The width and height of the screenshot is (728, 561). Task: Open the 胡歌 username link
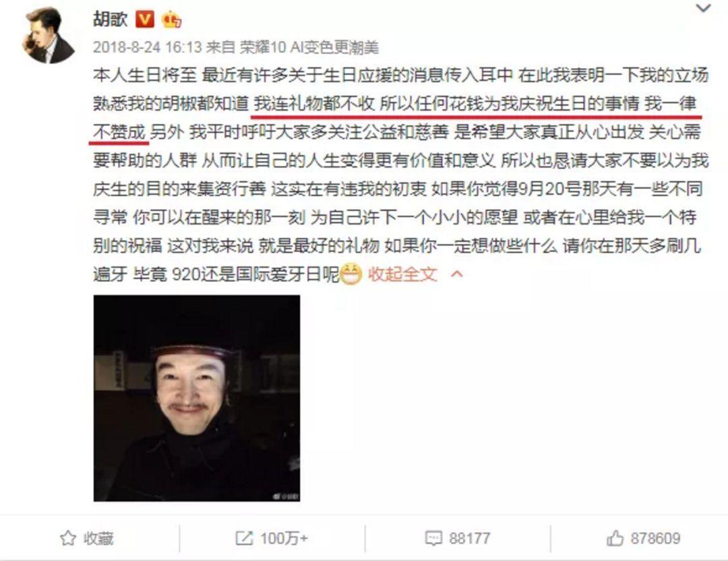111,19
